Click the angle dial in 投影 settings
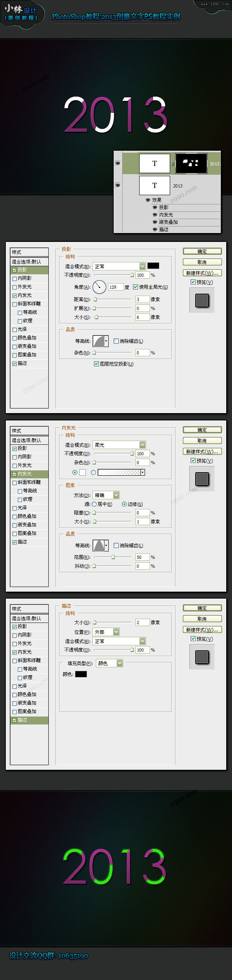Screen dimensions: 232x980 click(x=99, y=287)
